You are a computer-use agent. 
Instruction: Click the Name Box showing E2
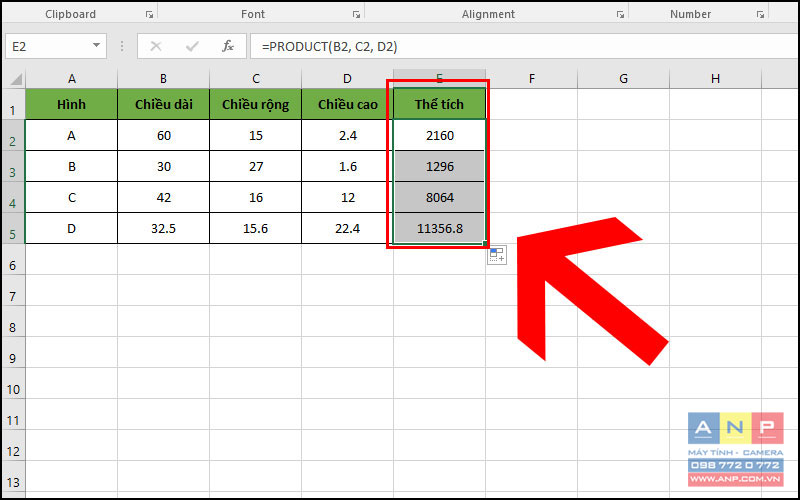(x=47, y=46)
